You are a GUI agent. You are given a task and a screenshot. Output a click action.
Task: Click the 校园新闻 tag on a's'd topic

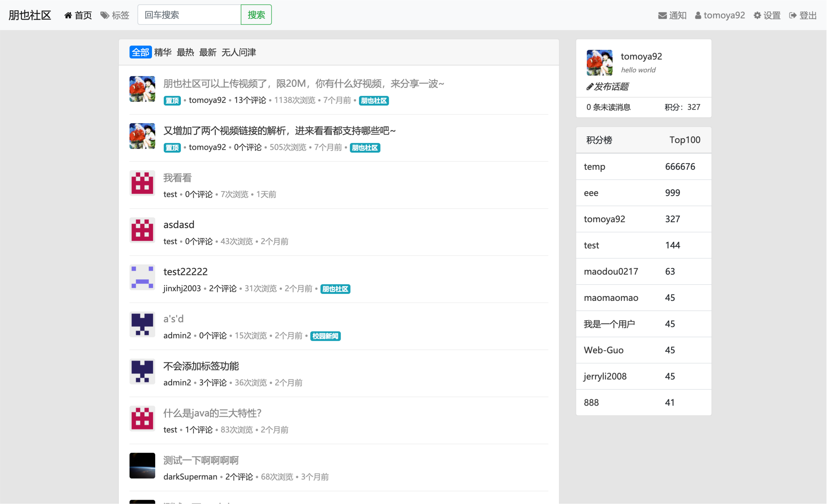[325, 336]
